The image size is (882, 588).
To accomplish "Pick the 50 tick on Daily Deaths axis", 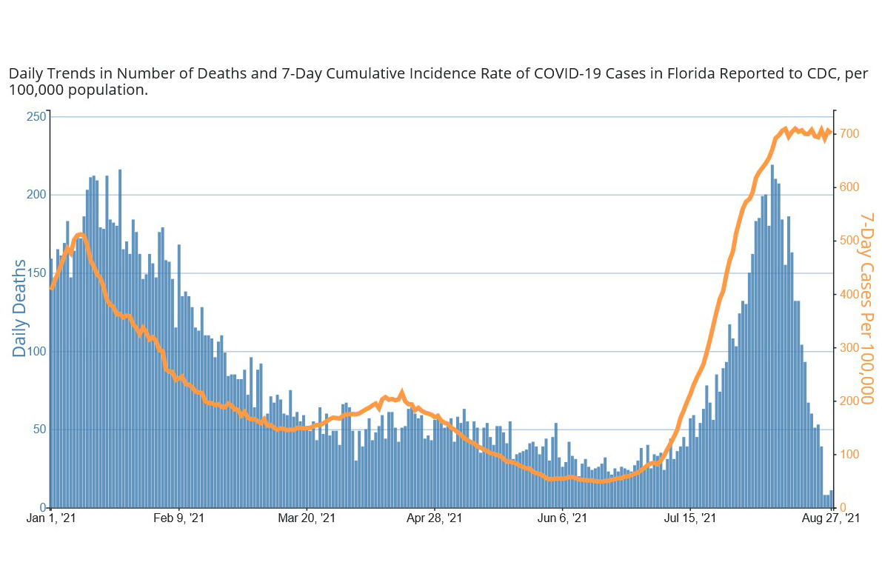I will point(39,430).
